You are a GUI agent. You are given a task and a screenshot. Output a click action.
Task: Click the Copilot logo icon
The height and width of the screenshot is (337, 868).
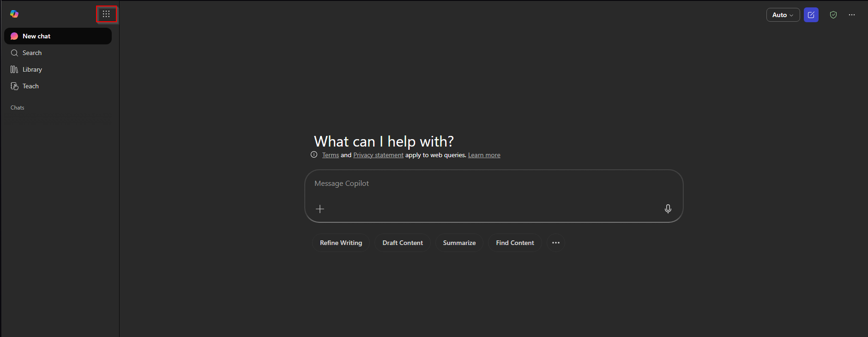coord(14,14)
